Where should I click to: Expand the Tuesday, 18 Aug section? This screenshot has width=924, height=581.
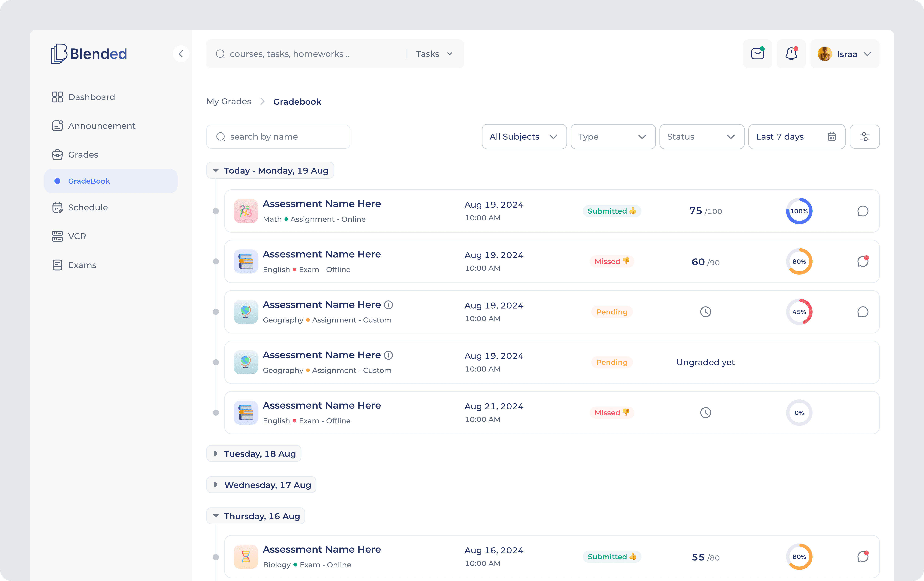(x=254, y=453)
